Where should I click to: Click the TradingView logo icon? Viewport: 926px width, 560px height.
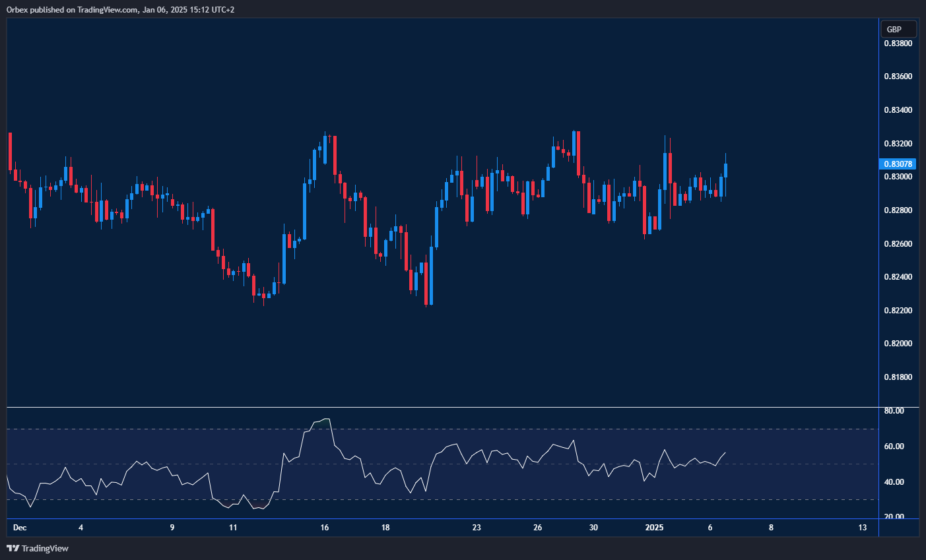click(x=13, y=548)
